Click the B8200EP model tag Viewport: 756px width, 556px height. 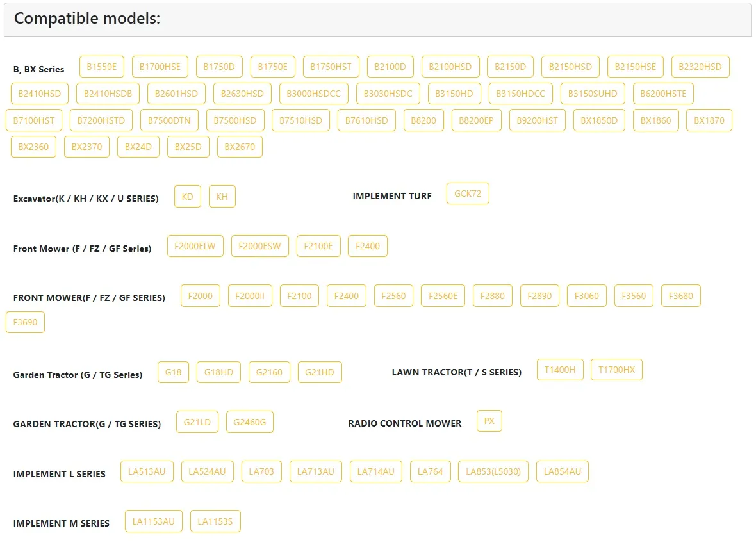point(477,120)
